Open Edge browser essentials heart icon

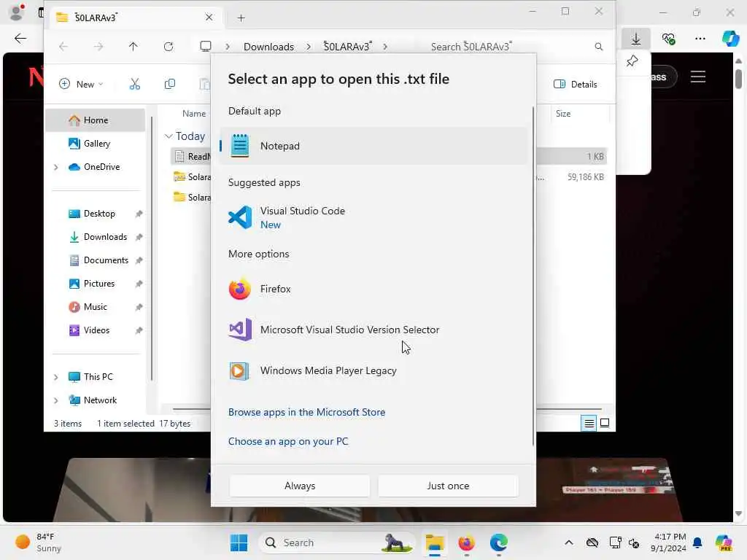pyautogui.click(x=668, y=39)
